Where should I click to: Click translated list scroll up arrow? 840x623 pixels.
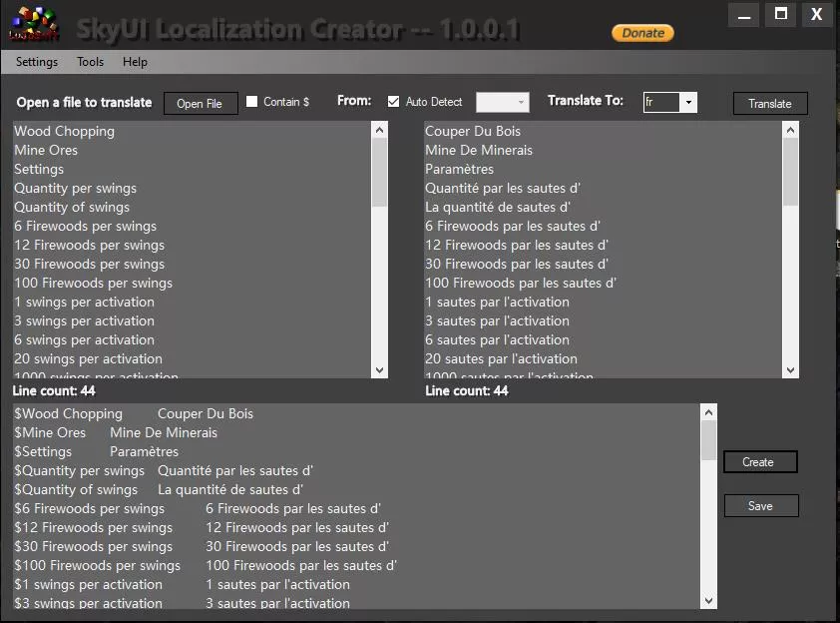click(791, 130)
